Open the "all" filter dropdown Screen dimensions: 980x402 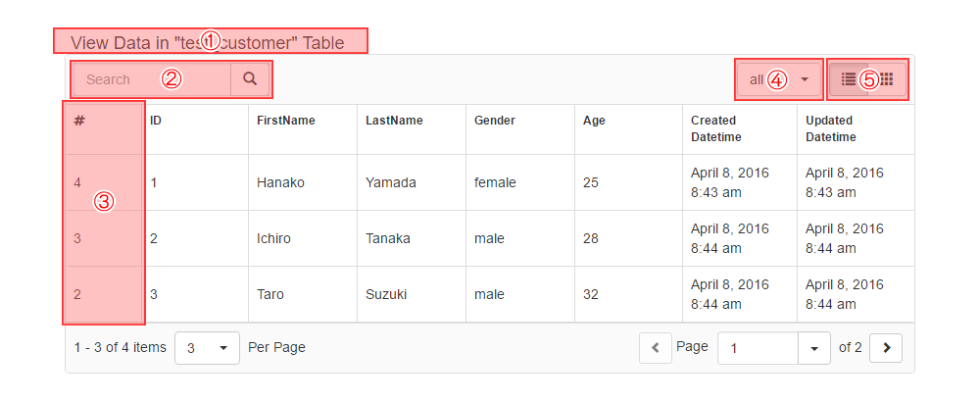779,79
